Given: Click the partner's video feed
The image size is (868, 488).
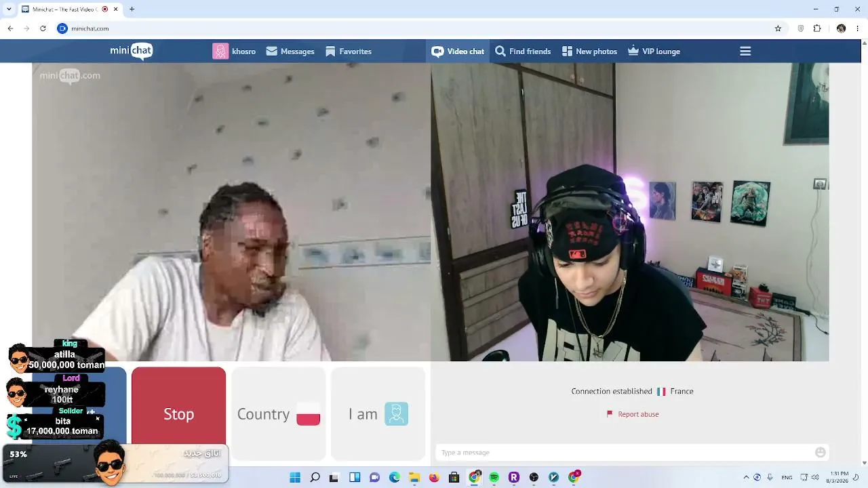Looking at the screenshot, I should tap(231, 212).
